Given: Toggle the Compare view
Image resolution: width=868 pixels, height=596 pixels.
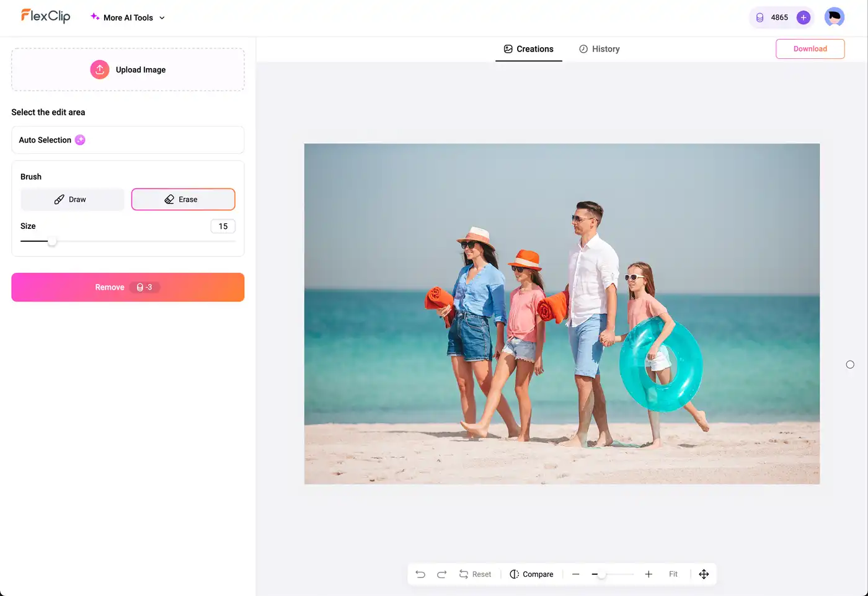Looking at the screenshot, I should tap(531, 574).
